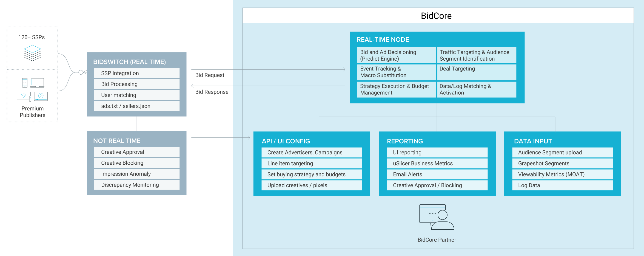Select Event Tracking & Macro Substitution

coord(397,72)
